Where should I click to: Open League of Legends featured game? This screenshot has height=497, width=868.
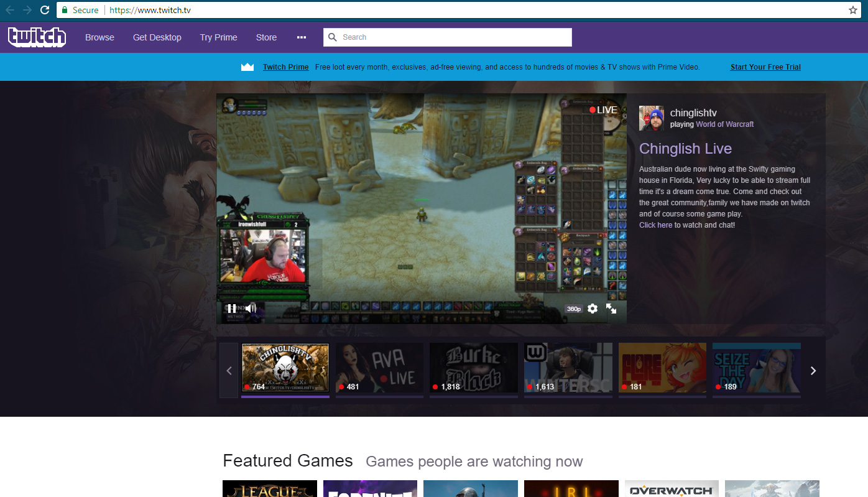(x=270, y=488)
